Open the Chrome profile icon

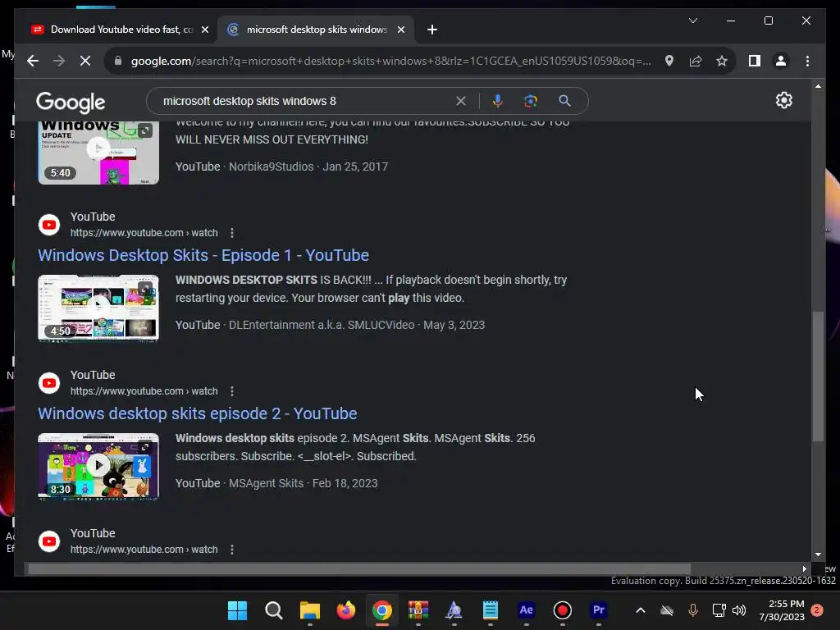click(x=781, y=61)
